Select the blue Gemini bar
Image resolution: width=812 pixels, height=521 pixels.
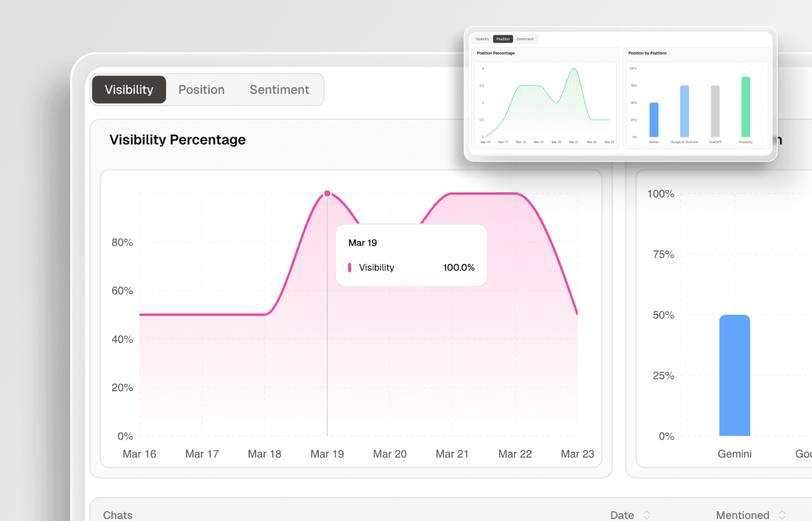click(735, 376)
